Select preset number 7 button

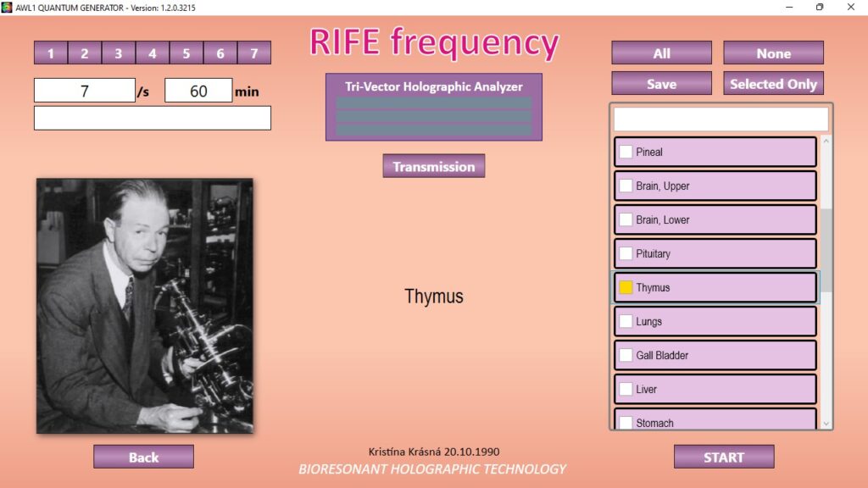pos(254,53)
